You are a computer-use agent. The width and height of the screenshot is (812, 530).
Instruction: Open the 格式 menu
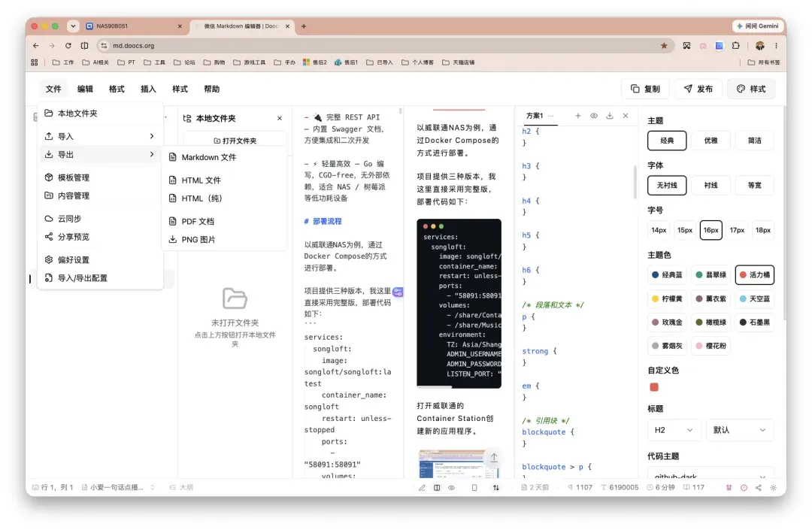(x=117, y=89)
